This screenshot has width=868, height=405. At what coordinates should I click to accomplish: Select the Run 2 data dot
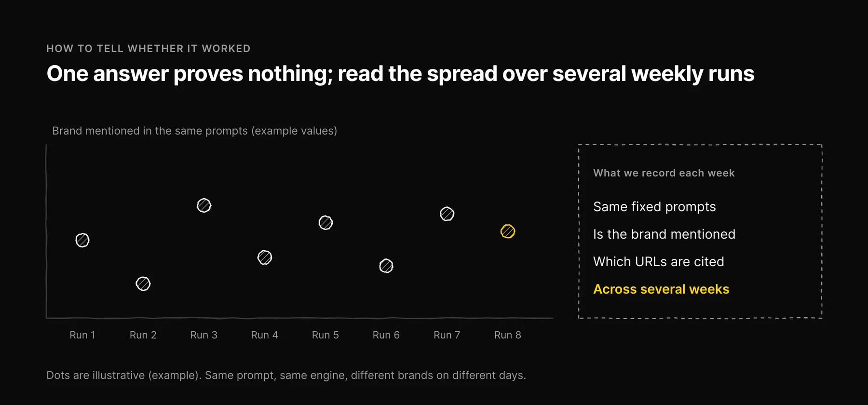(x=143, y=283)
